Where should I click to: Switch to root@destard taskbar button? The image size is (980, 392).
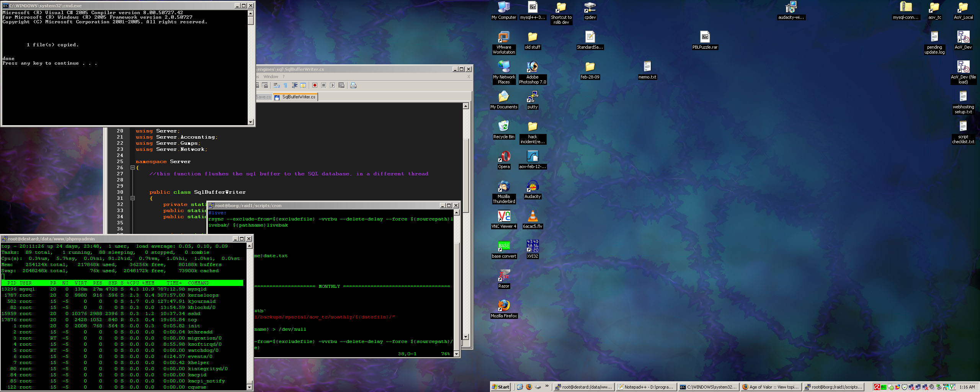pyautogui.click(x=583, y=387)
